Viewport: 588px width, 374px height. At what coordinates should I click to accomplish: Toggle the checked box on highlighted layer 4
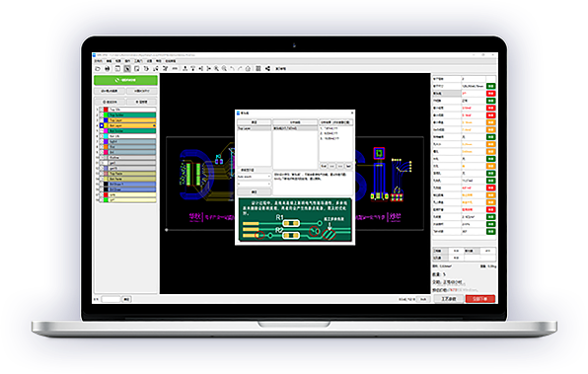(x=102, y=125)
